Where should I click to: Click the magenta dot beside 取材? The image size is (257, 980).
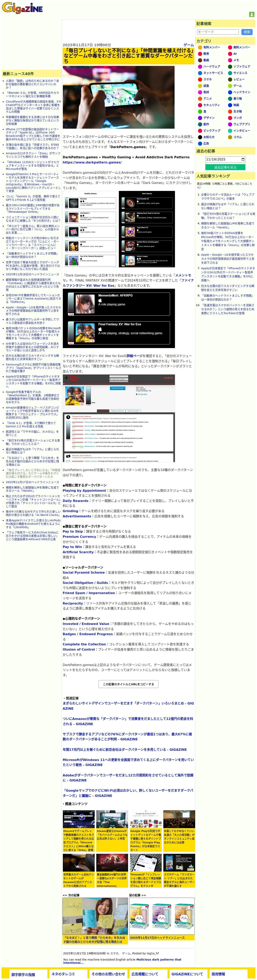(200, 92)
